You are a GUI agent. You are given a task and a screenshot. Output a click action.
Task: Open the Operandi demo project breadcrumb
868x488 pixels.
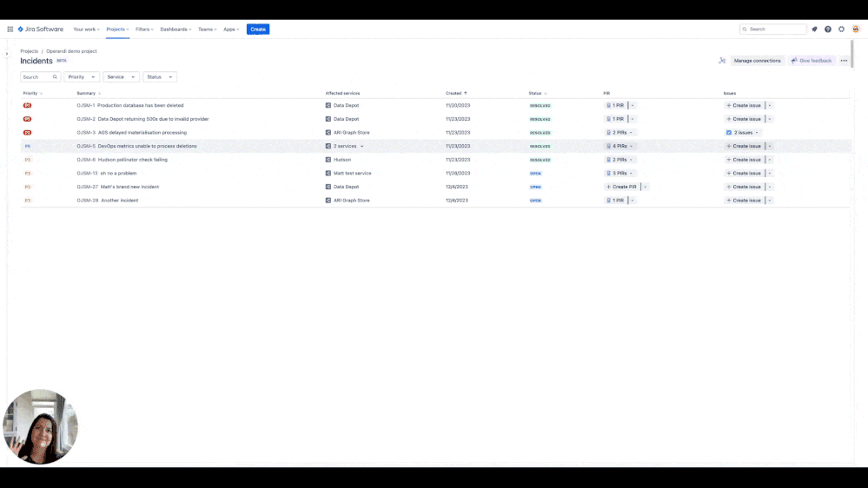71,51
